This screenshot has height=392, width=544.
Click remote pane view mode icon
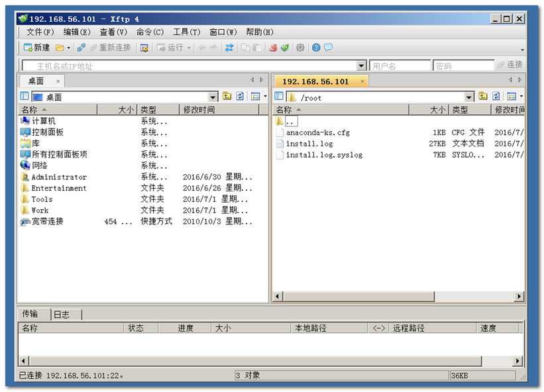point(512,96)
